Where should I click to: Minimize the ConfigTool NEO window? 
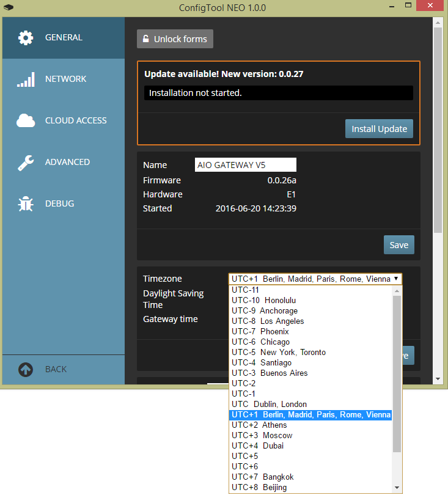(x=392, y=6)
